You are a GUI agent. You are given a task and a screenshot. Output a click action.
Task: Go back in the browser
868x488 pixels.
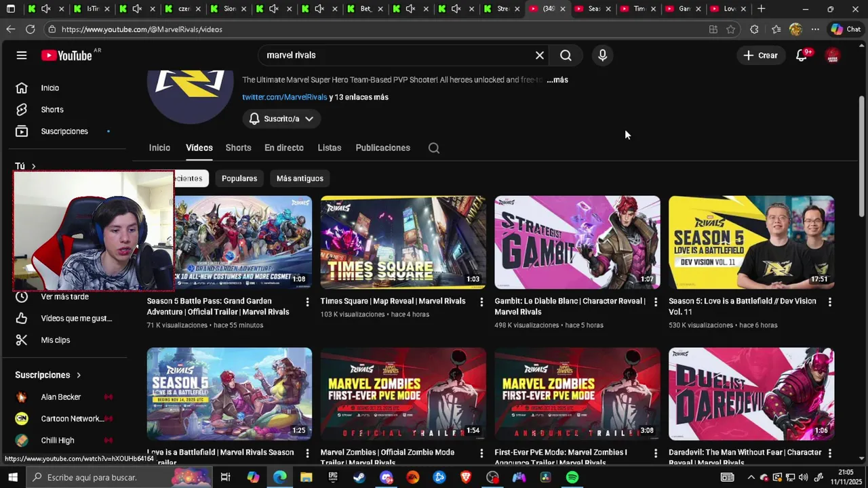point(10,29)
